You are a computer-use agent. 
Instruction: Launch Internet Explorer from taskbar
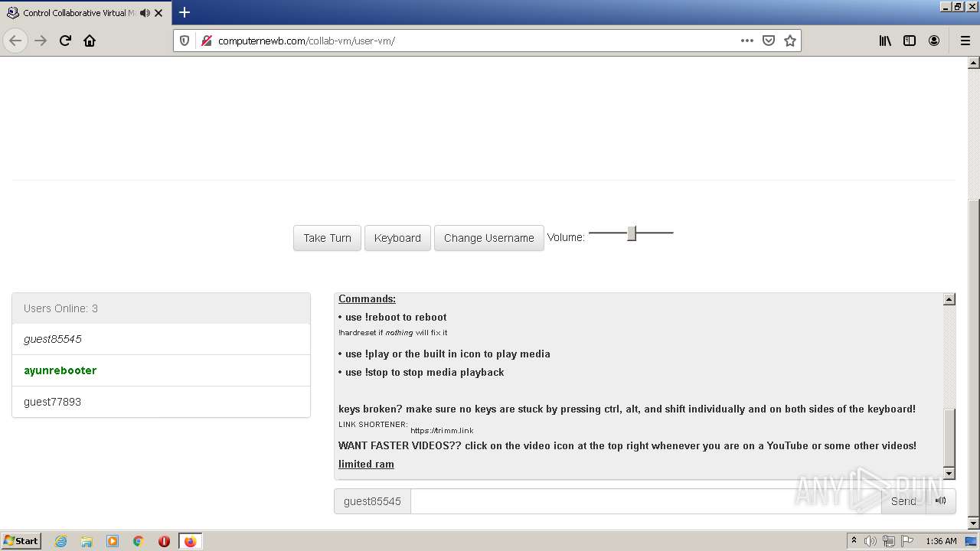[60, 541]
